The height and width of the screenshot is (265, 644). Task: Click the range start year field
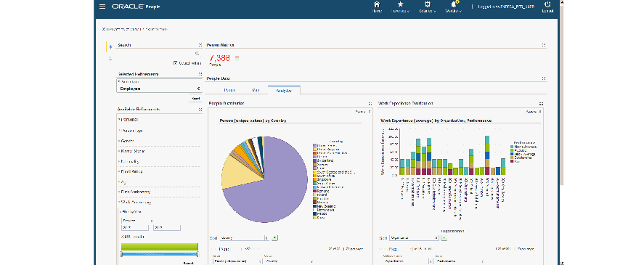coord(135,228)
